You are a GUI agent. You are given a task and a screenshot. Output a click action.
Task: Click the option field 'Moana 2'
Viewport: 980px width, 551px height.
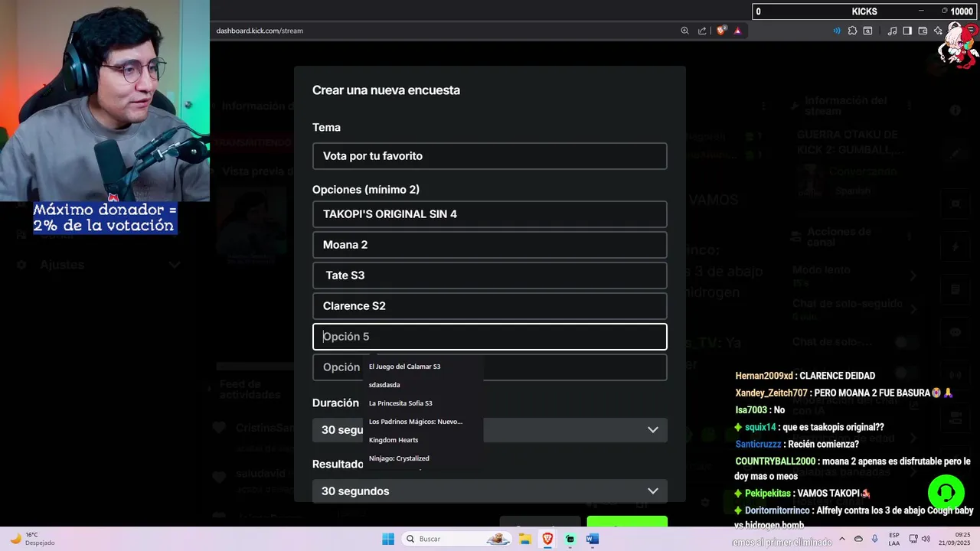coord(489,245)
